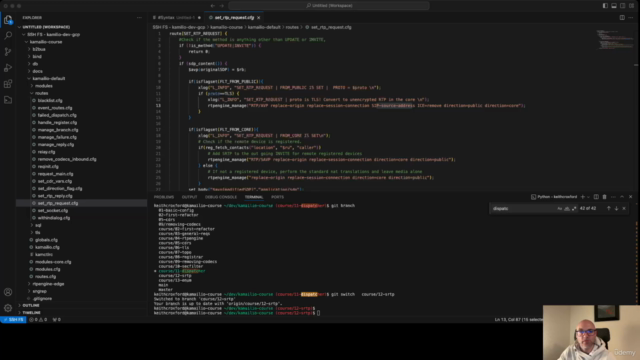Screen dimensions: 640x360
Task: Open the Source Control view
Action: 8,51
